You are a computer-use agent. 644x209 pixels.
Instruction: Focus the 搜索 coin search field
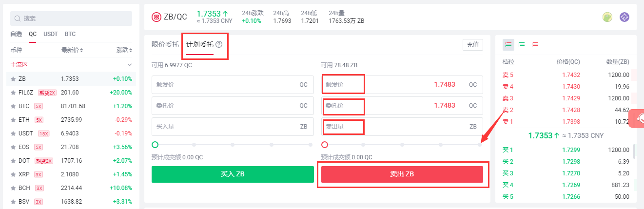coord(71,19)
